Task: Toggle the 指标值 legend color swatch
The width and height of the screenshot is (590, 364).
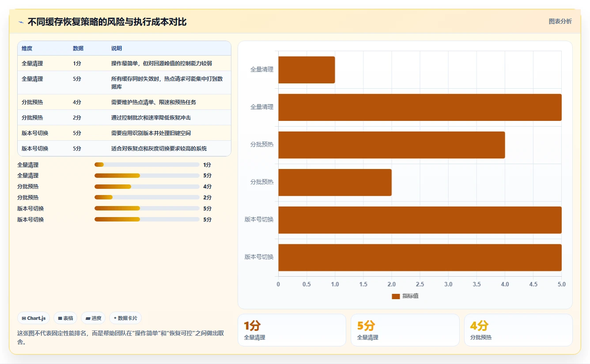Action: click(396, 296)
